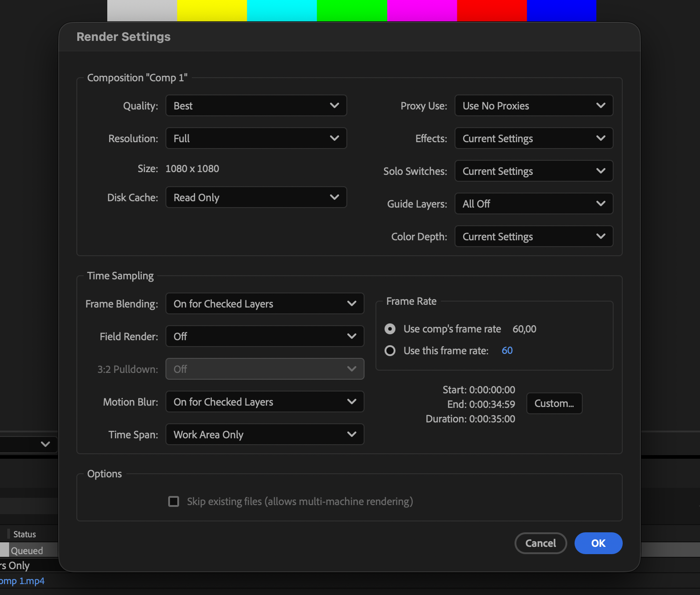Open the Quality dropdown set to Best

tap(256, 105)
